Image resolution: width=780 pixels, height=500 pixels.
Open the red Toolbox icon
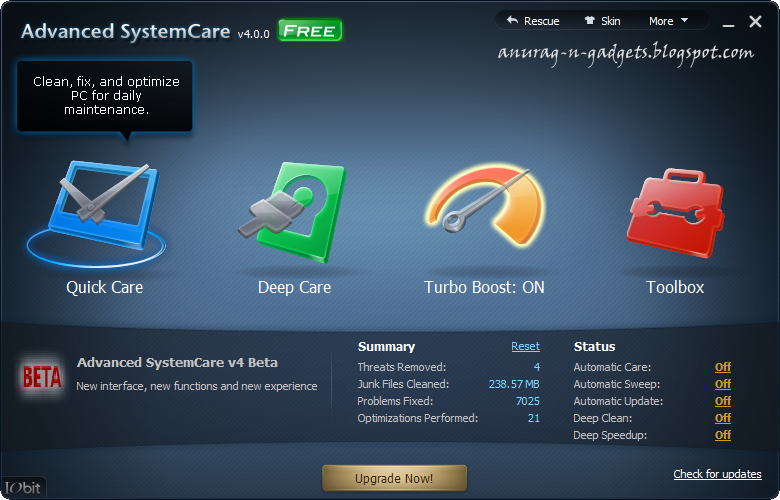coord(676,213)
